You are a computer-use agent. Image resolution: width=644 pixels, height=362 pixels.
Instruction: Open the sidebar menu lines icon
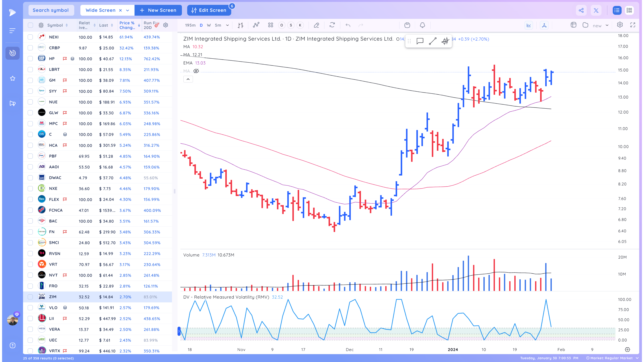point(12,30)
